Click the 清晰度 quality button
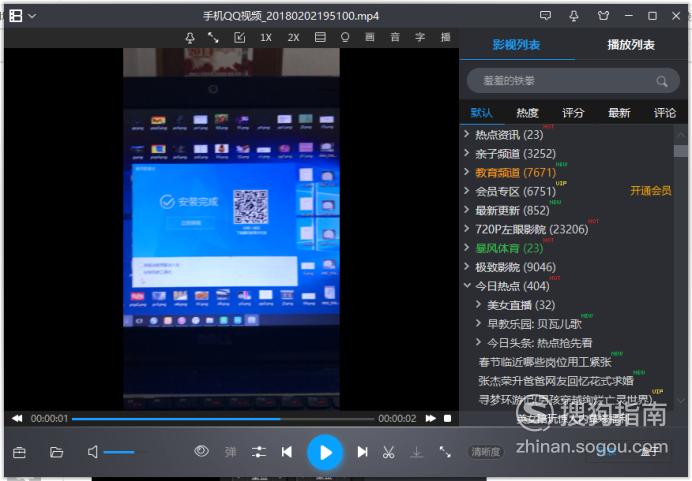The height and width of the screenshot is (481, 692). coord(485,452)
